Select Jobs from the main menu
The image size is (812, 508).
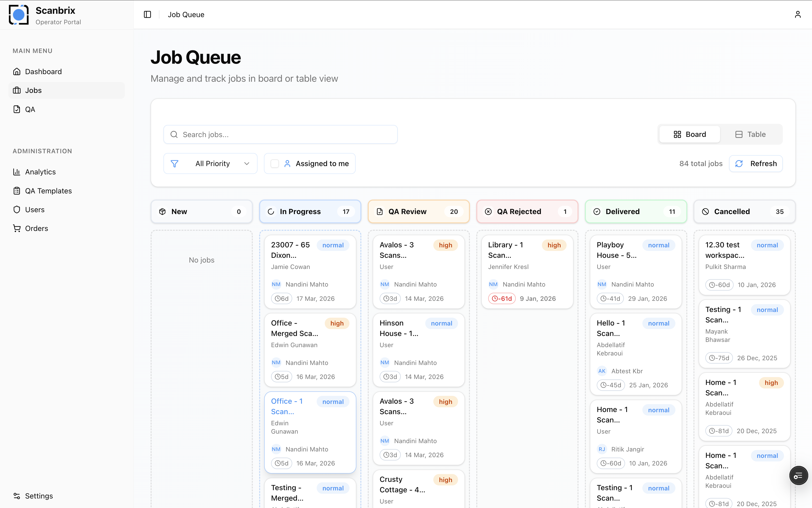33,90
